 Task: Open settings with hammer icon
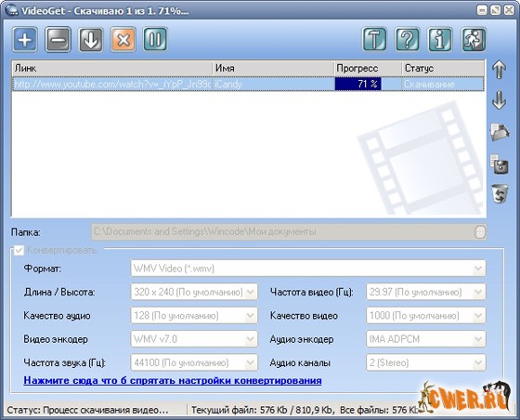click(374, 40)
